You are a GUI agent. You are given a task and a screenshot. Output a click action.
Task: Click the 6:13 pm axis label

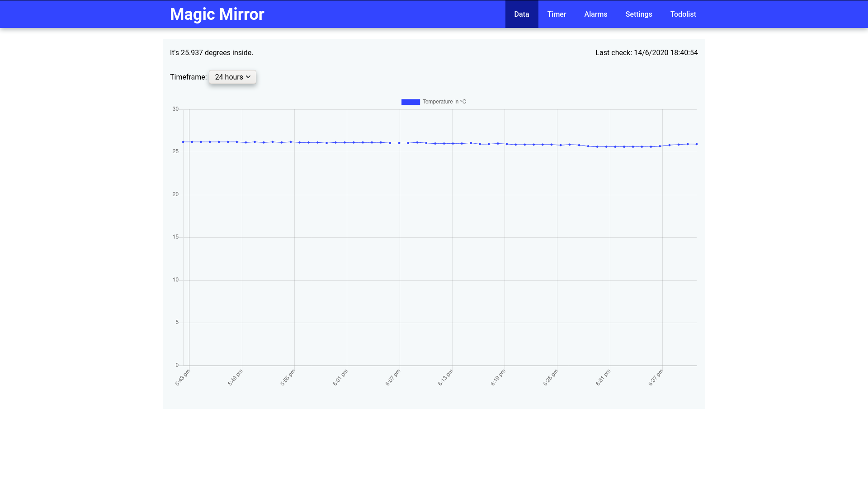pyautogui.click(x=445, y=377)
